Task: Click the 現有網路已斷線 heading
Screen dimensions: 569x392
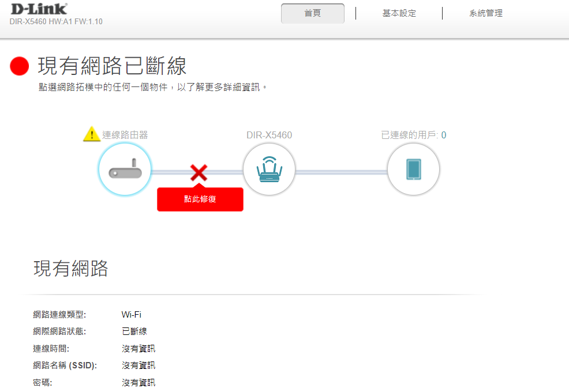Action: coord(112,66)
